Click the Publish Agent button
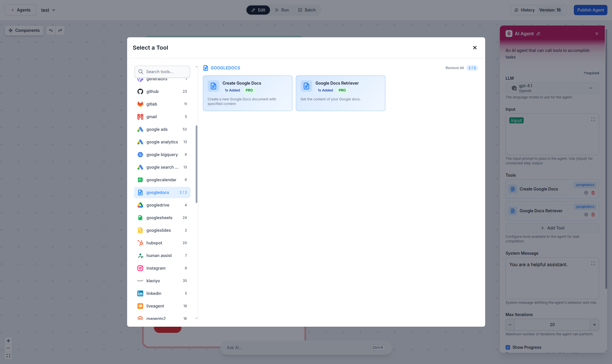Viewport: 612px width, 364px height. pyautogui.click(x=590, y=10)
